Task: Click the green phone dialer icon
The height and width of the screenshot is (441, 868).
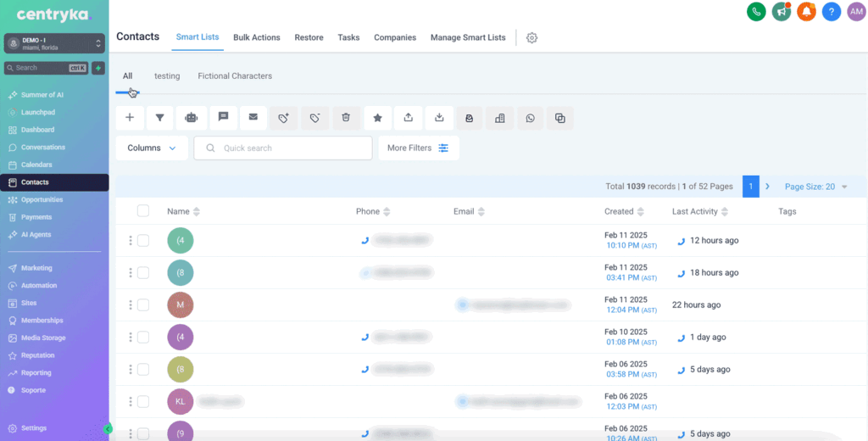Action: (x=755, y=12)
